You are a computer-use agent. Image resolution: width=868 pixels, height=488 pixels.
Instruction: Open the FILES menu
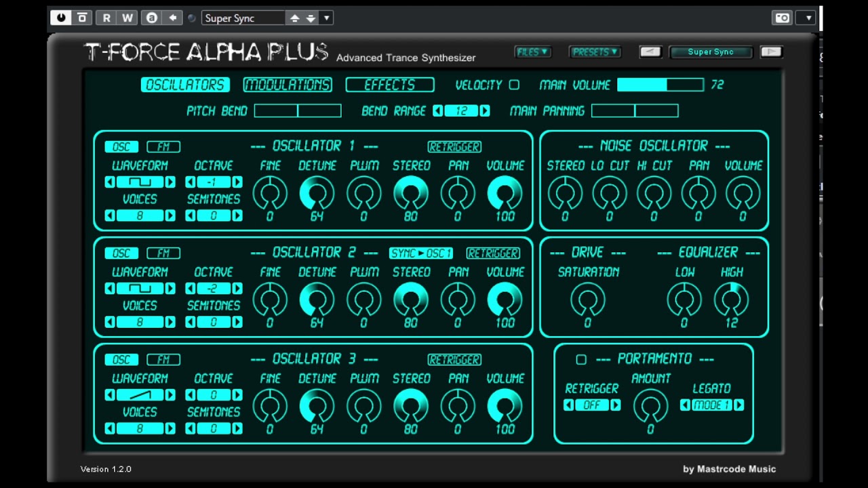tap(532, 52)
